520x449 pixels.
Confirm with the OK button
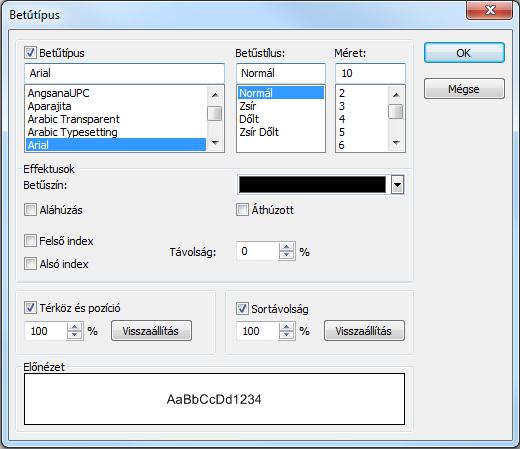pyautogui.click(x=464, y=53)
